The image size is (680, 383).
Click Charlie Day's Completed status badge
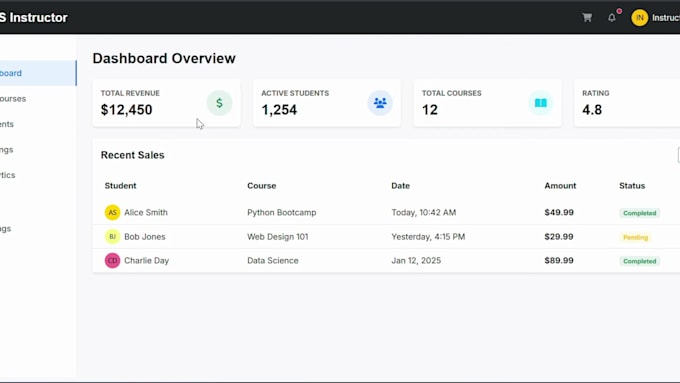point(640,261)
